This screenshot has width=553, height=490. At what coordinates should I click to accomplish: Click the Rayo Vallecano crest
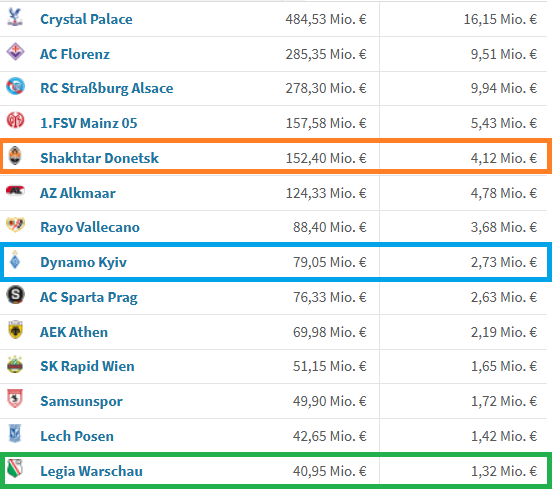(15, 225)
